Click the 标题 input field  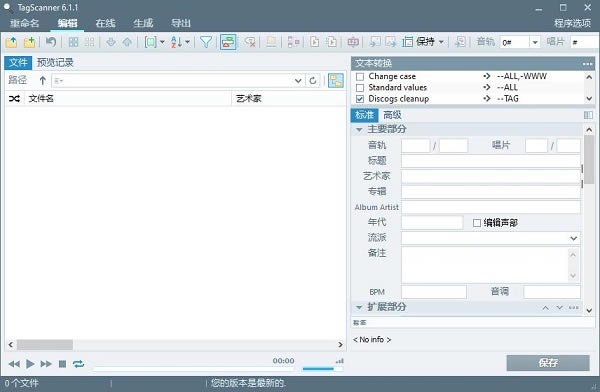[491, 161]
